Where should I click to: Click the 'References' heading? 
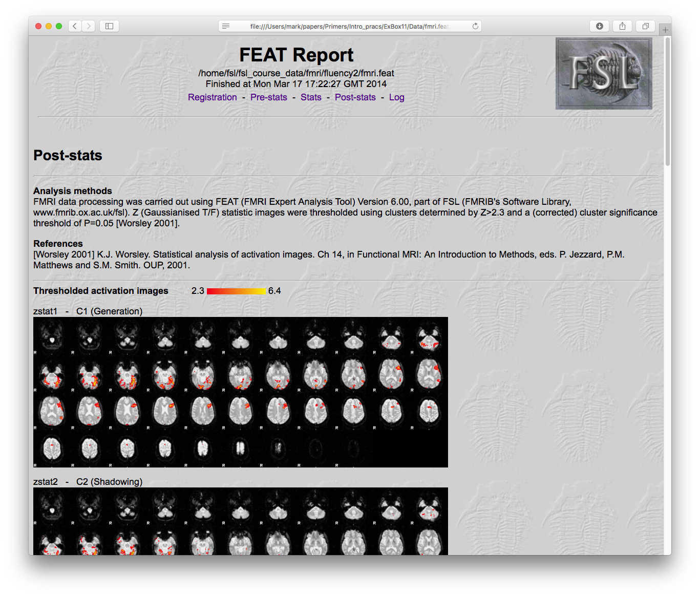[x=58, y=244]
